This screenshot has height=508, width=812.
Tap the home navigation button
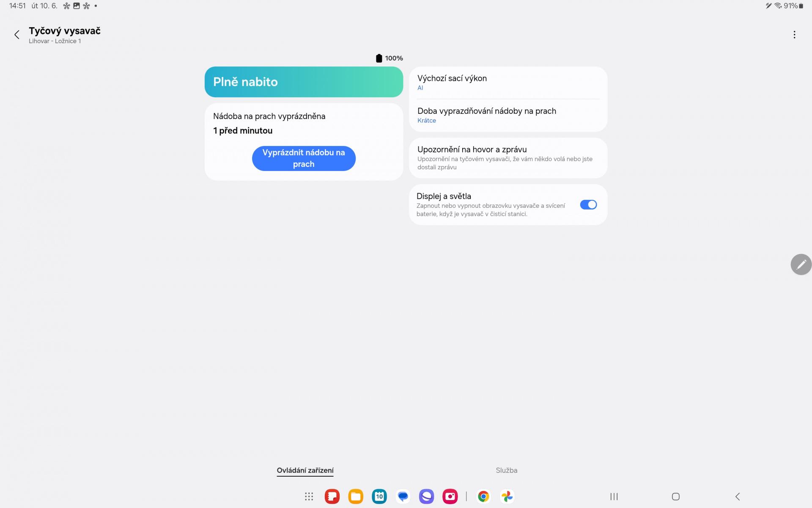coord(676,497)
